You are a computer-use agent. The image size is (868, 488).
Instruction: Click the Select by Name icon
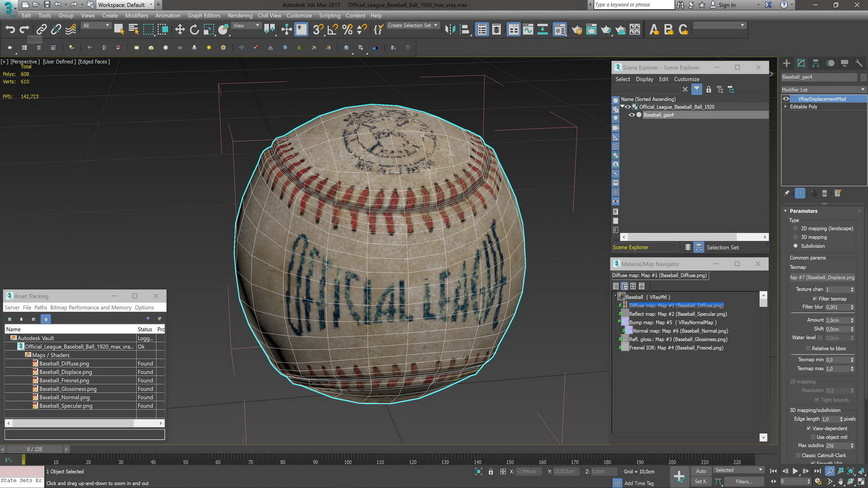click(133, 29)
